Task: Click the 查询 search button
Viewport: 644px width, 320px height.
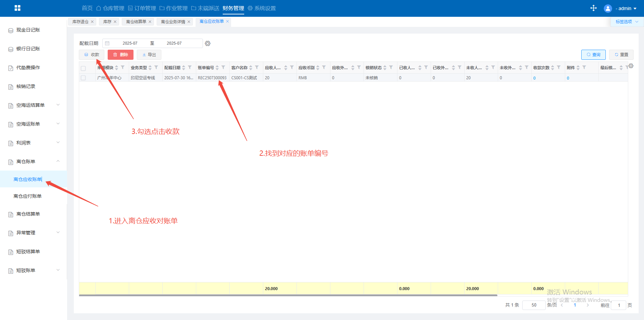Action: click(593, 55)
